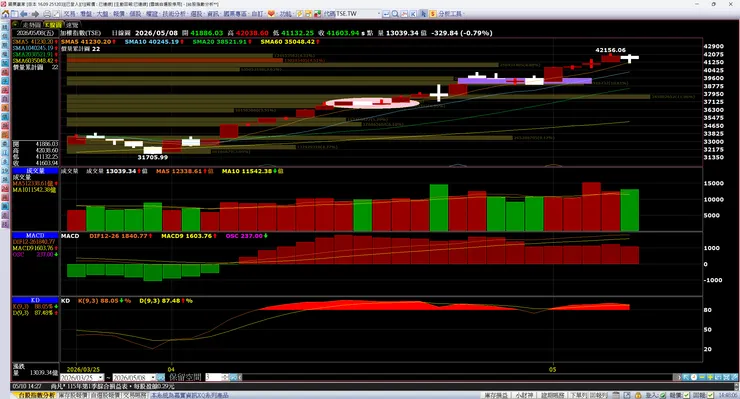Click the window layout icon beside home

pos(15,14)
